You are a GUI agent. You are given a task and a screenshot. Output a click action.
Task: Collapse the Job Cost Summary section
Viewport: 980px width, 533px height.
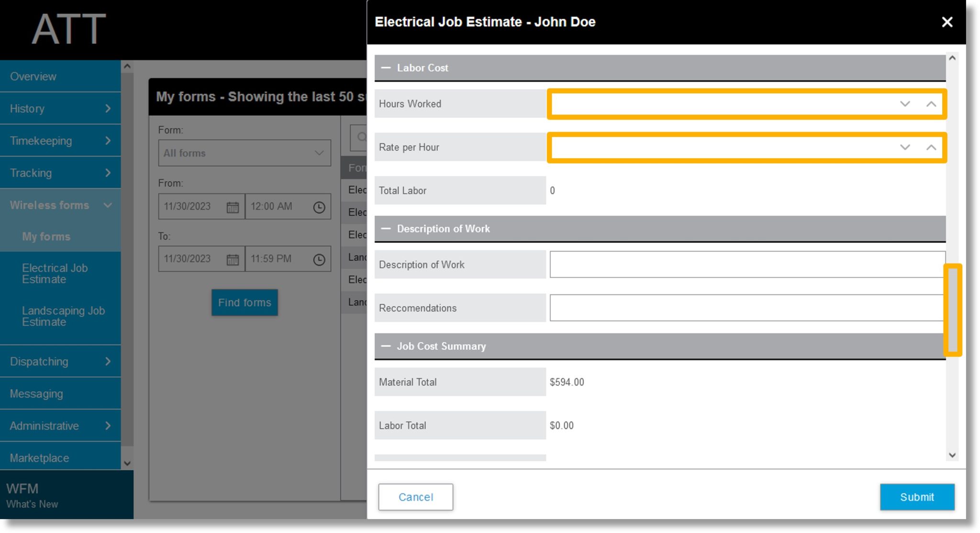(386, 346)
